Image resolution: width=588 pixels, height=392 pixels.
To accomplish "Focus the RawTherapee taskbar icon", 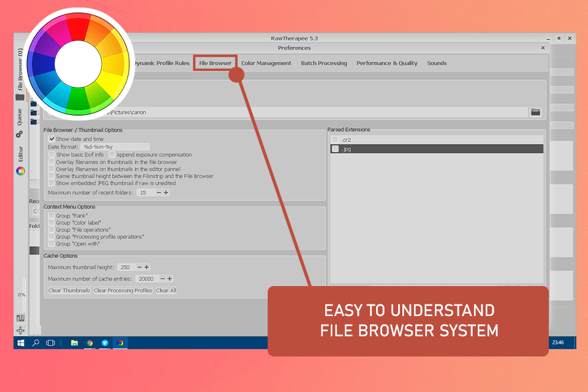I will coord(120,343).
